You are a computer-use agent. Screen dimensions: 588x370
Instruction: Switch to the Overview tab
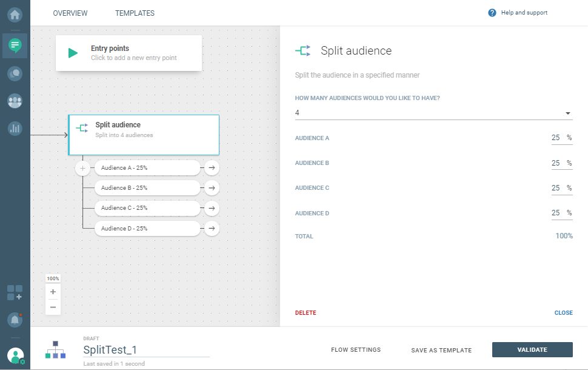pyautogui.click(x=70, y=13)
